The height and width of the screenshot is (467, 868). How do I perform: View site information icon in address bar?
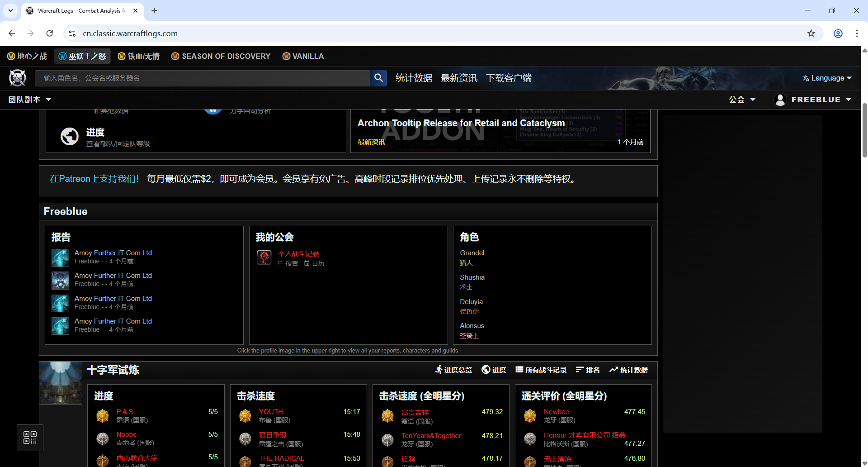[72, 33]
